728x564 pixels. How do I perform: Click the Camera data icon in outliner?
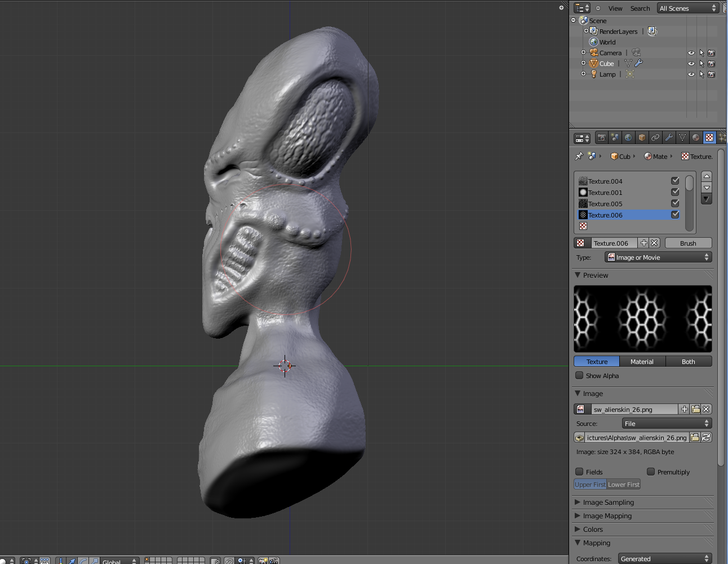click(x=636, y=52)
